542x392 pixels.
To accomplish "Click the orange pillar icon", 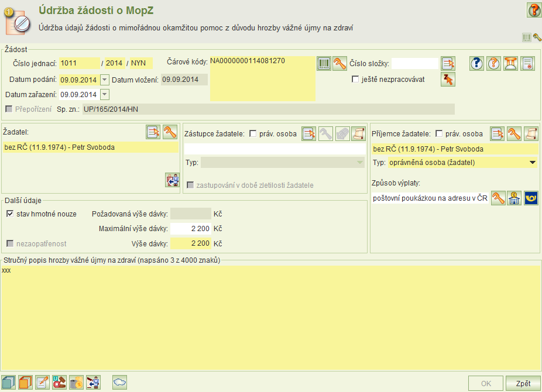I will (510, 64).
